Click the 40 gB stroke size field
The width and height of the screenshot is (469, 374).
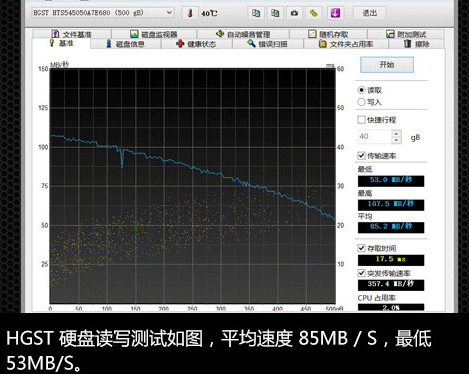coord(375,137)
